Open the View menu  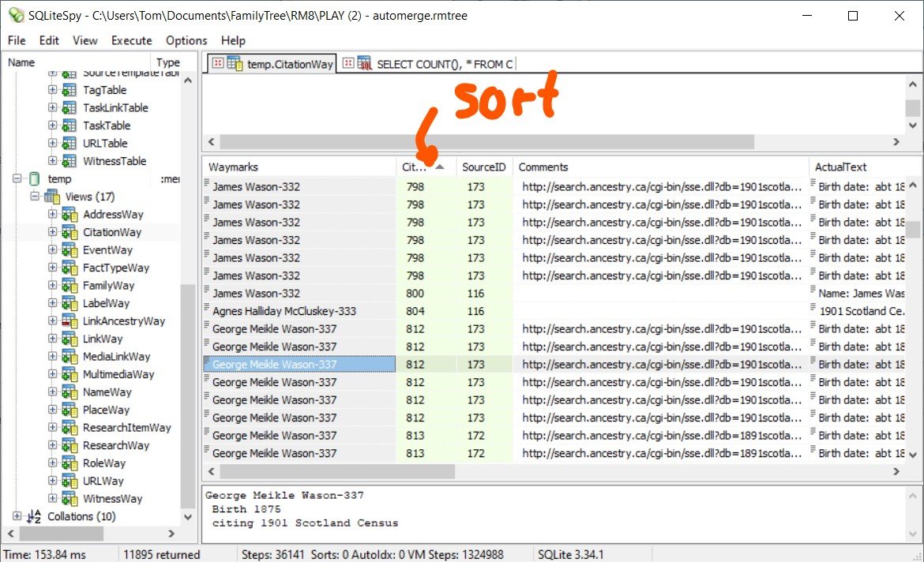[x=85, y=40]
